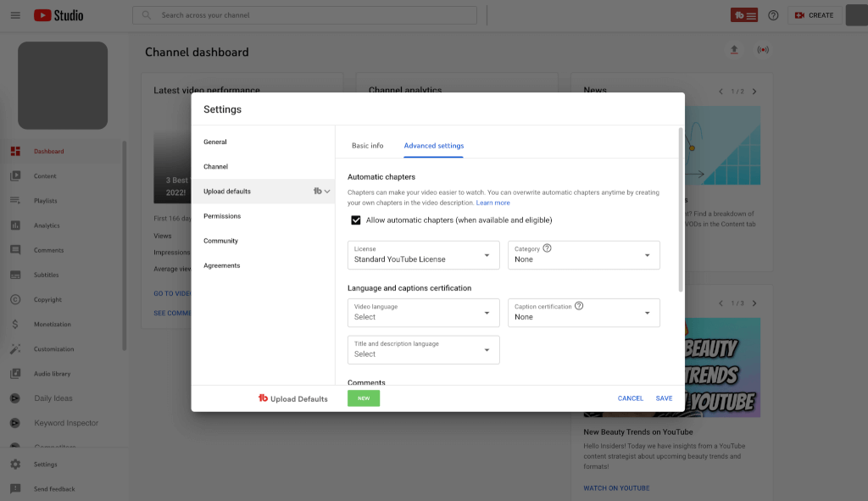
Task: Click the Caption certification help icon
Action: [x=579, y=306]
